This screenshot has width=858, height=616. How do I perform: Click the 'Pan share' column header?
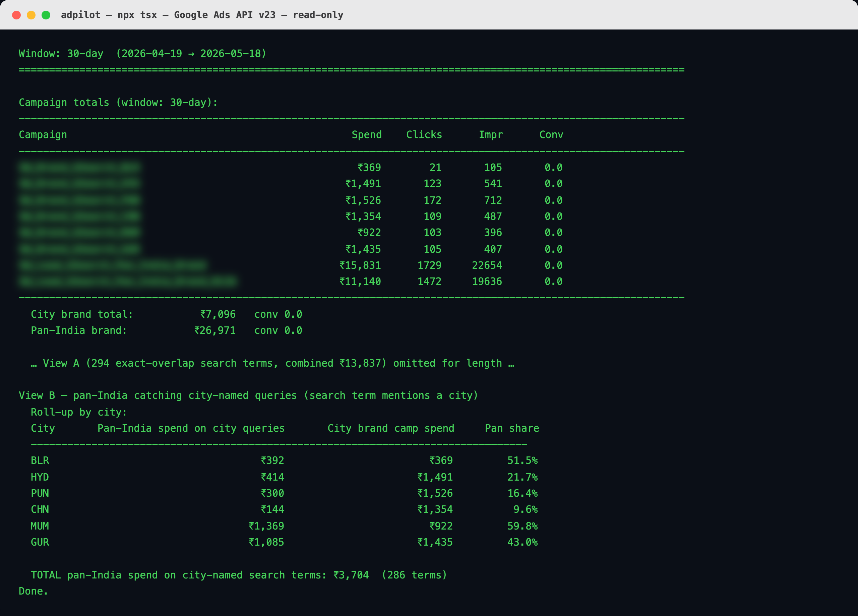click(512, 428)
